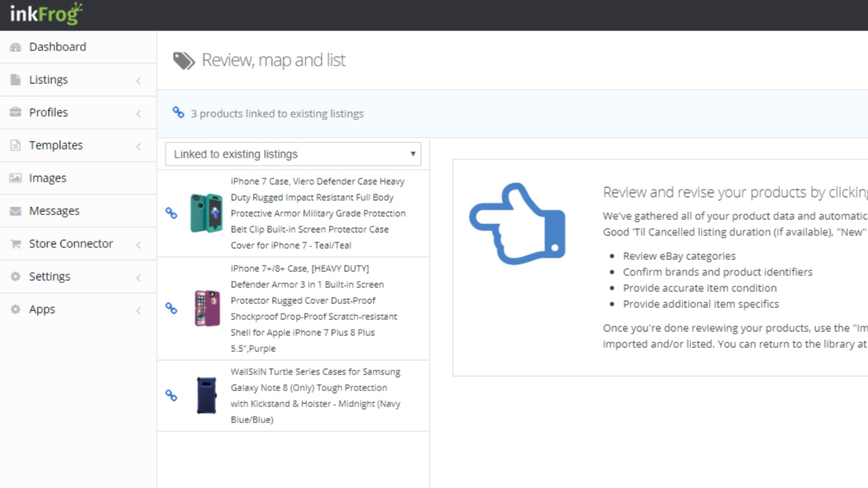This screenshot has height=488, width=868.
Task: Click 'Provide additional item specifics' bullet
Action: 701,304
